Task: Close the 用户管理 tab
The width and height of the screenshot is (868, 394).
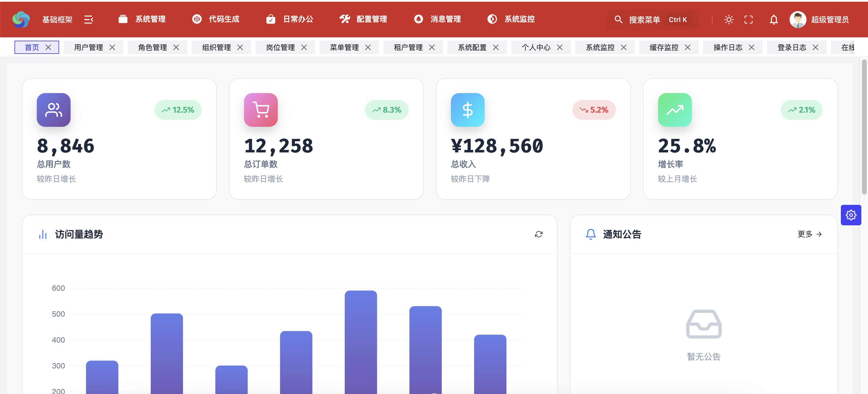Action: tap(112, 47)
